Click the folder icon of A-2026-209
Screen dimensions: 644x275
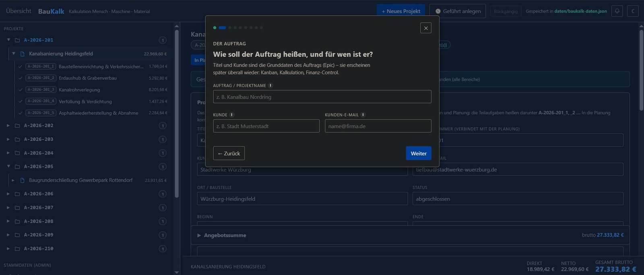[x=17, y=235]
